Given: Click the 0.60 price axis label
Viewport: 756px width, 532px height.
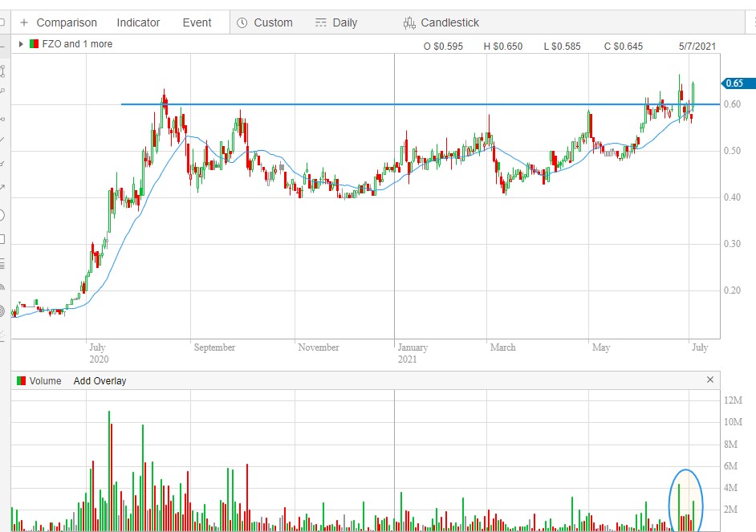Looking at the screenshot, I should 733,104.
